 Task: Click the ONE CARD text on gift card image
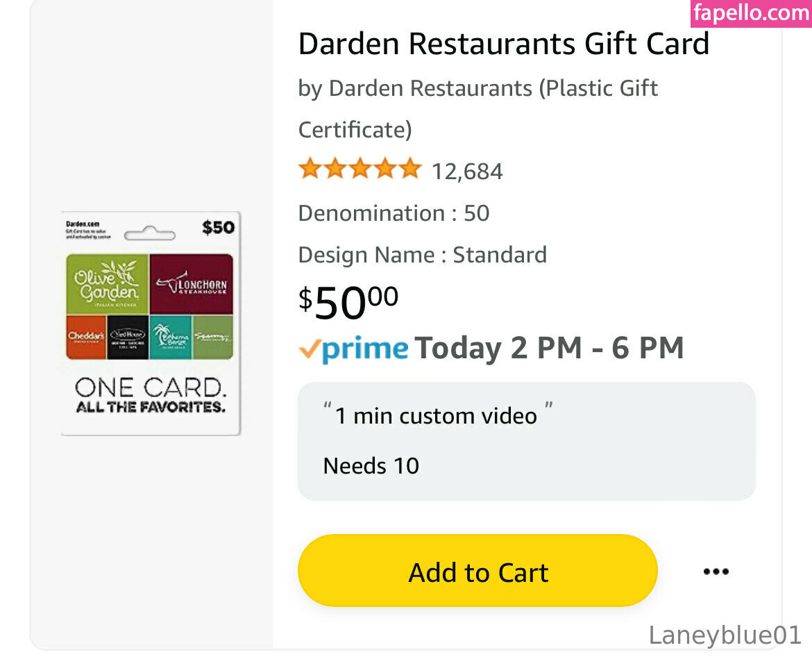[150, 387]
